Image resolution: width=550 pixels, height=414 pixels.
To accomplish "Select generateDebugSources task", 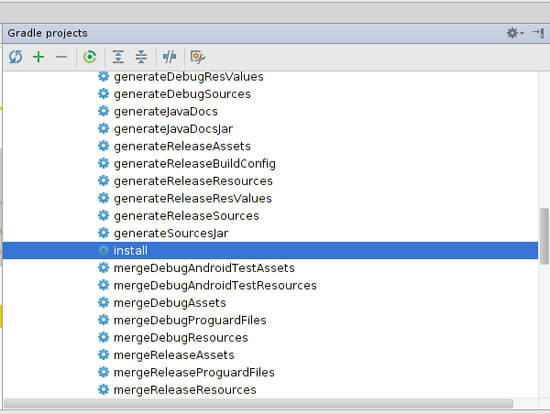I will (x=182, y=94).
